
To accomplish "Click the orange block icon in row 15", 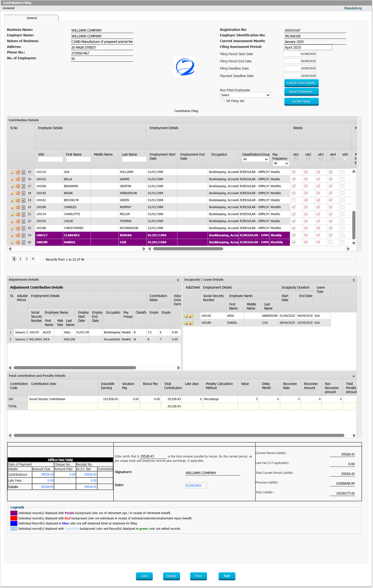I will pyautogui.click(x=18, y=172).
